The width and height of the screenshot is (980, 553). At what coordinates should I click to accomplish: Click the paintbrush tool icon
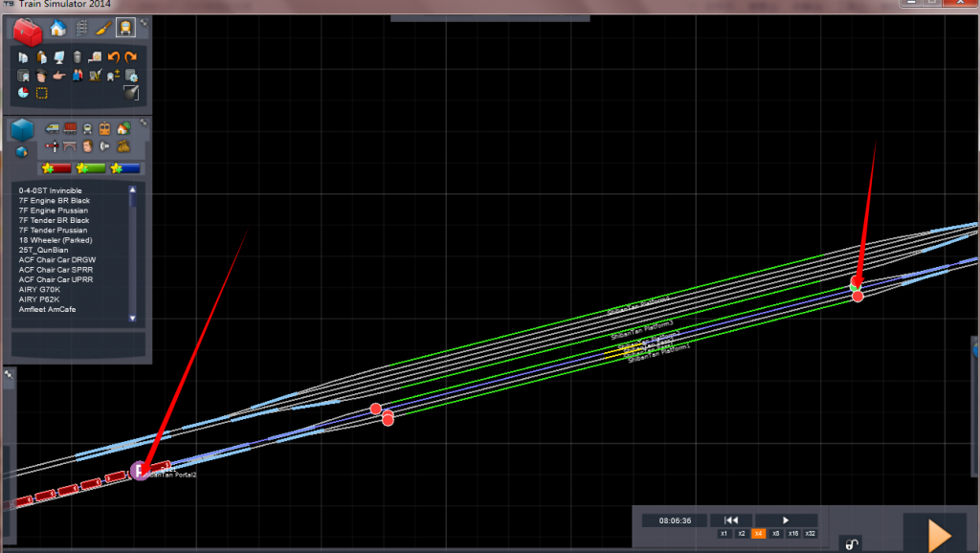pyautogui.click(x=103, y=28)
